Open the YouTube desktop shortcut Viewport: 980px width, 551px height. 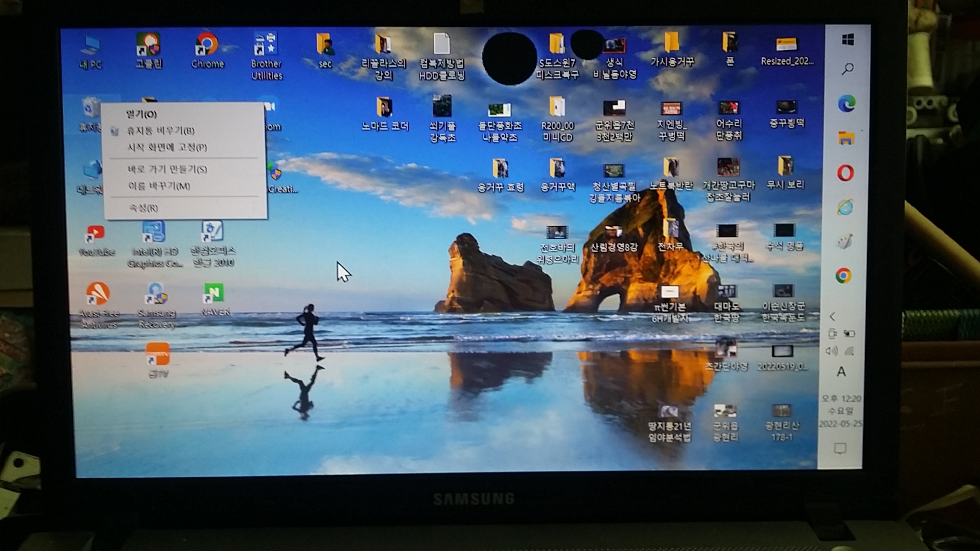[96, 241]
